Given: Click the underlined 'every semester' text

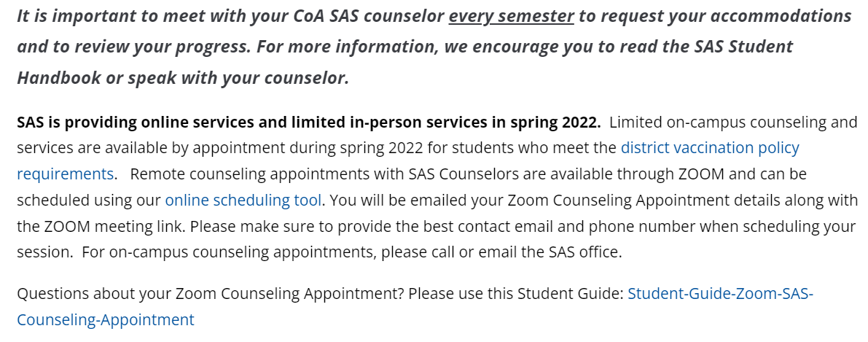Looking at the screenshot, I should (x=511, y=16).
